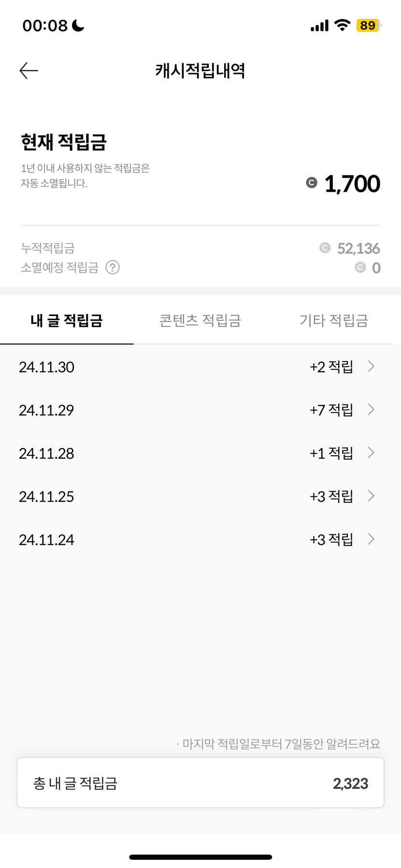
Task: Expand the 24.11.30 entry chevron
Action: coord(371,366)
